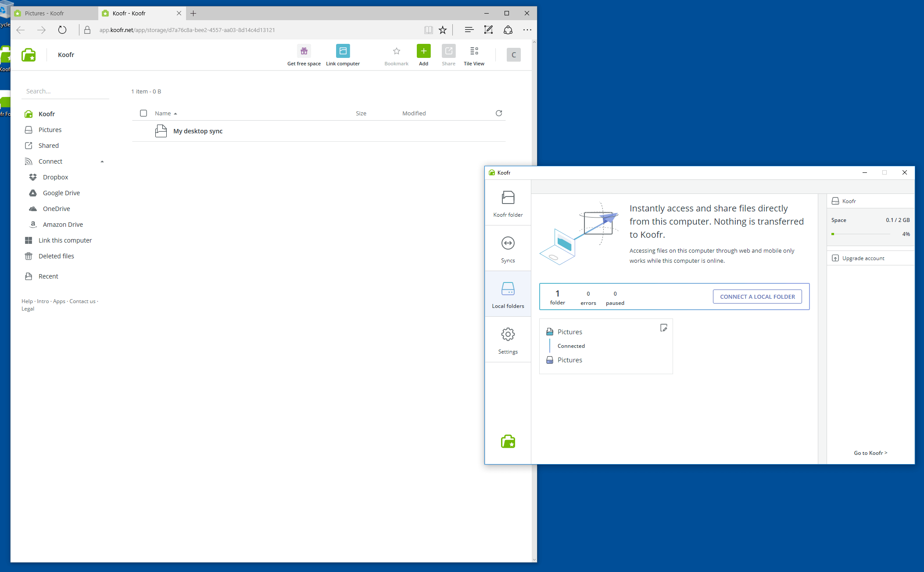Open Dropbox under Connect in sidebar
The height and width of the screenshot is (572, 924).
point(55,177)
